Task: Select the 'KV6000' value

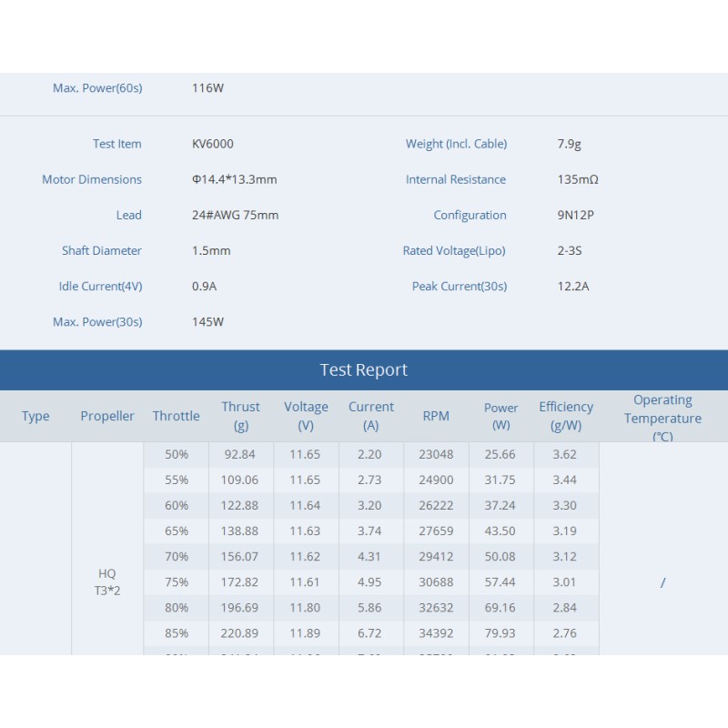Action: [213, 144]
